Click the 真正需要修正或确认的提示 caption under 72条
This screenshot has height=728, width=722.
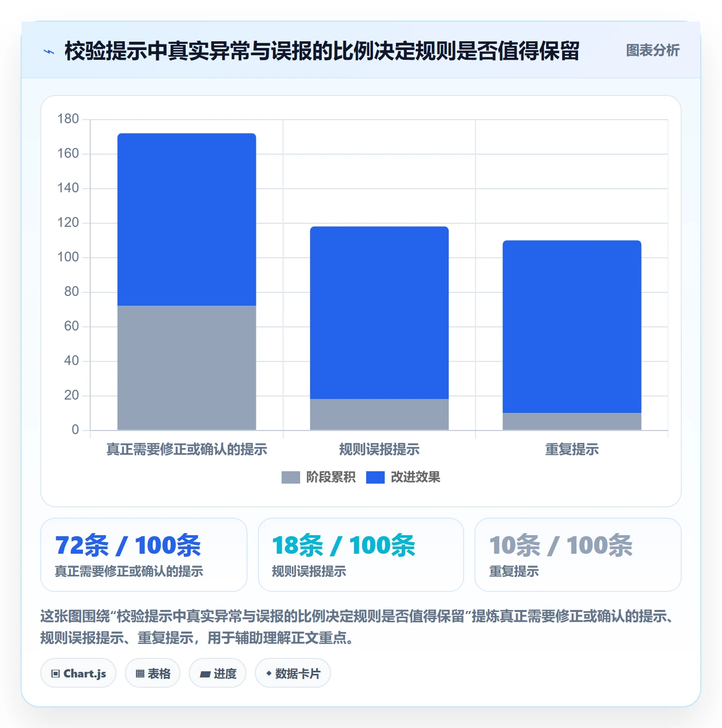(x=129, y=571)
